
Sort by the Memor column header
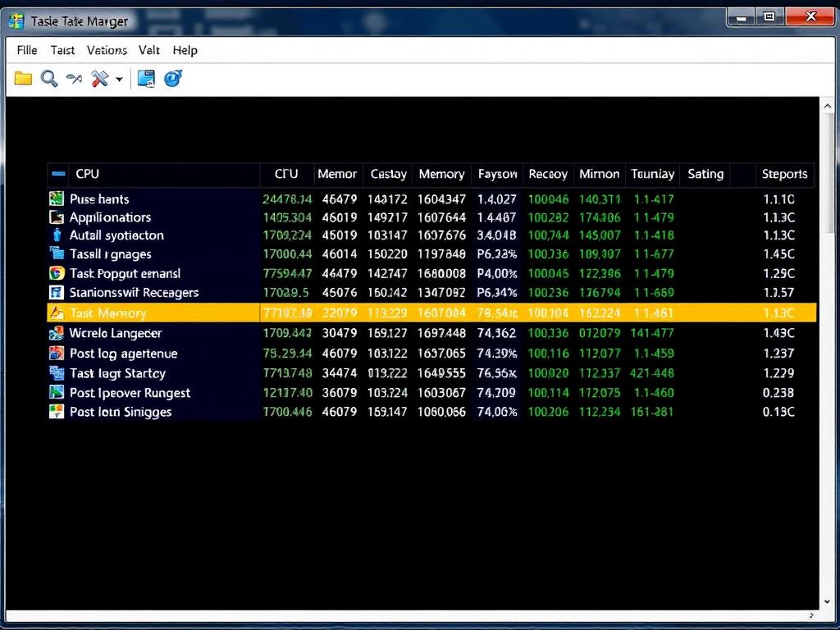(x=337, y=174)
